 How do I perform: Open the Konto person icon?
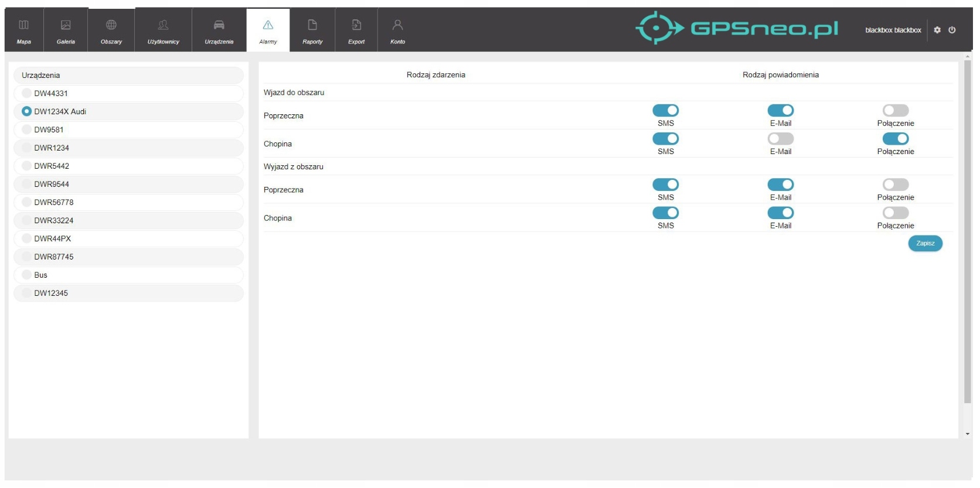point(397,25)
